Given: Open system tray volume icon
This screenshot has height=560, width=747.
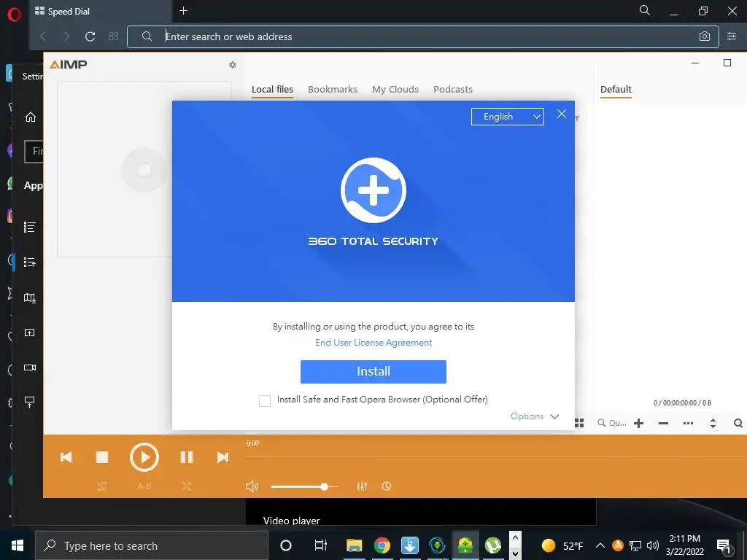Looking at the screenshot, I should click(653, 545).
